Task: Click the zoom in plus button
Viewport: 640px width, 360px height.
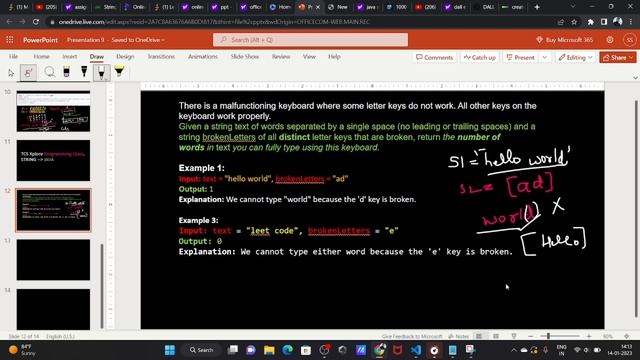Action: (589, 336)
